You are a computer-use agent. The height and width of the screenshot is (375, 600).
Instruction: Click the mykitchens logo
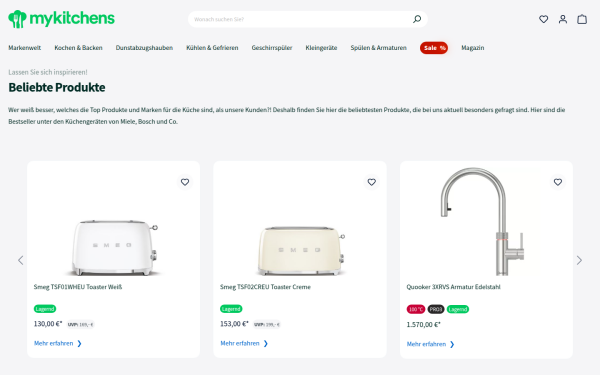tap(62, 19)
